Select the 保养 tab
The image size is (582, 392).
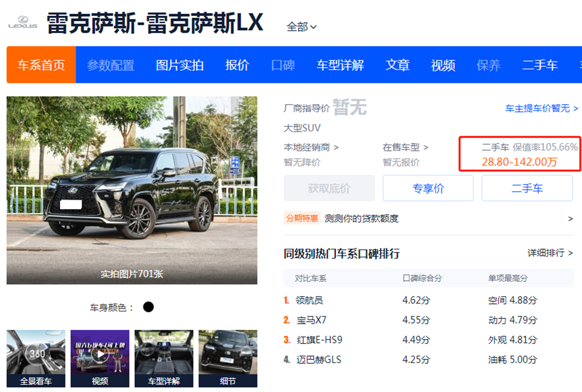point(489,65)
